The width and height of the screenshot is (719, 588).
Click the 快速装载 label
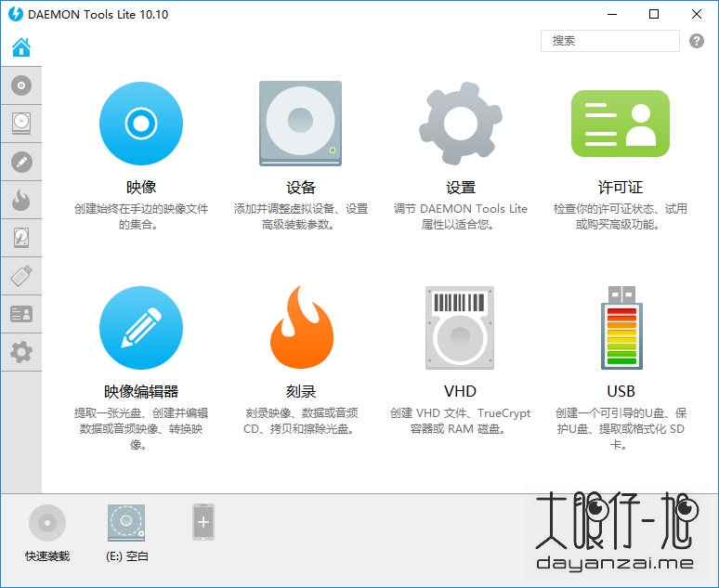[x=47, y=556]
